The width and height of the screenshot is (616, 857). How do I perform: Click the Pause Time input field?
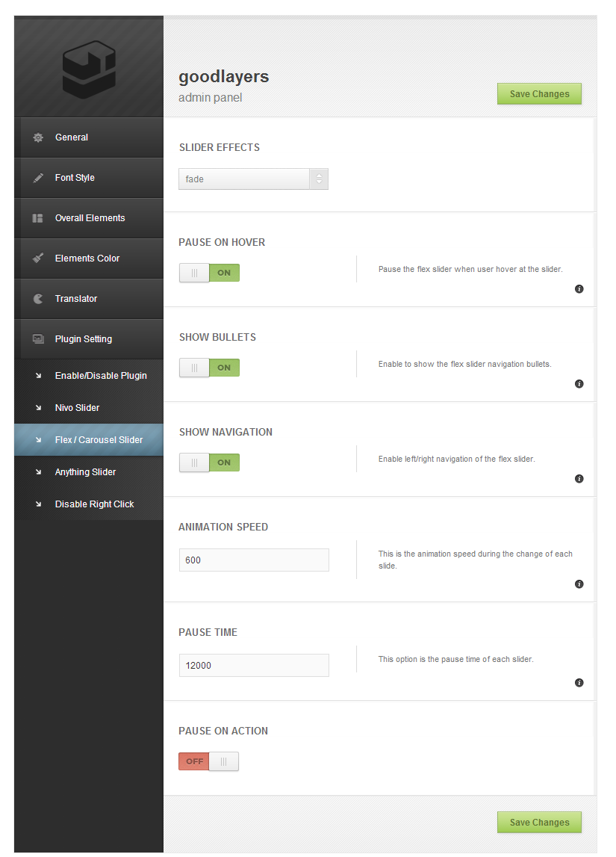254,665
